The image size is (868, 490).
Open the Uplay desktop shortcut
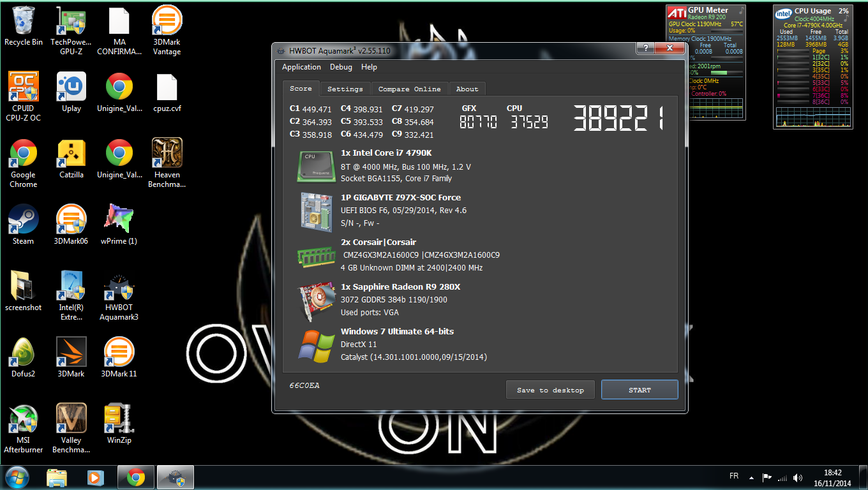[x=71, y=93]
